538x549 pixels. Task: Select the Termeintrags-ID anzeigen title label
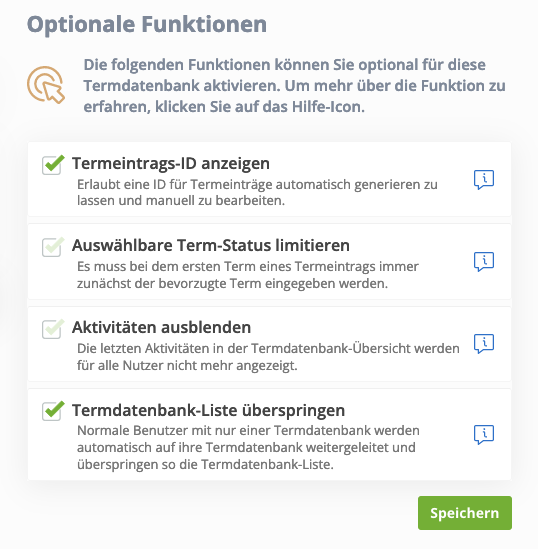tap(171, 164)
